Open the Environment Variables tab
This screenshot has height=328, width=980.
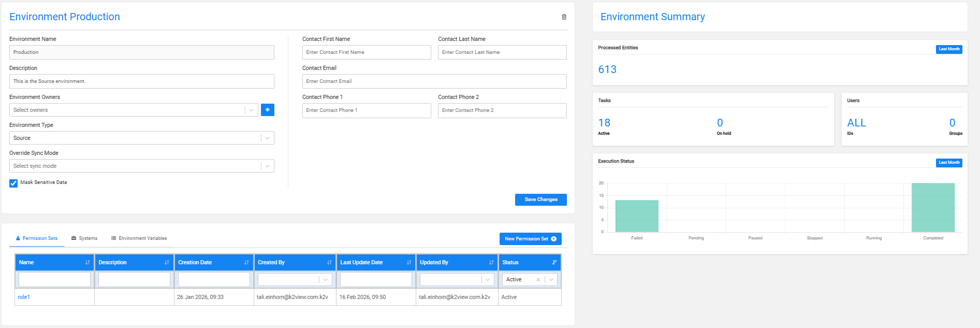coord(139,238)
